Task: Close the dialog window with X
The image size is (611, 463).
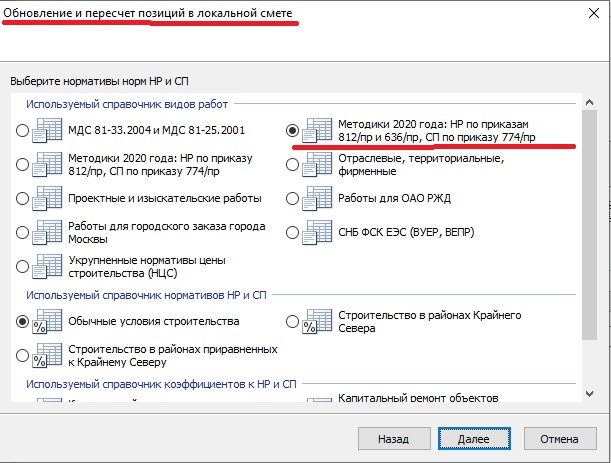Action: (x=586, y=17)
